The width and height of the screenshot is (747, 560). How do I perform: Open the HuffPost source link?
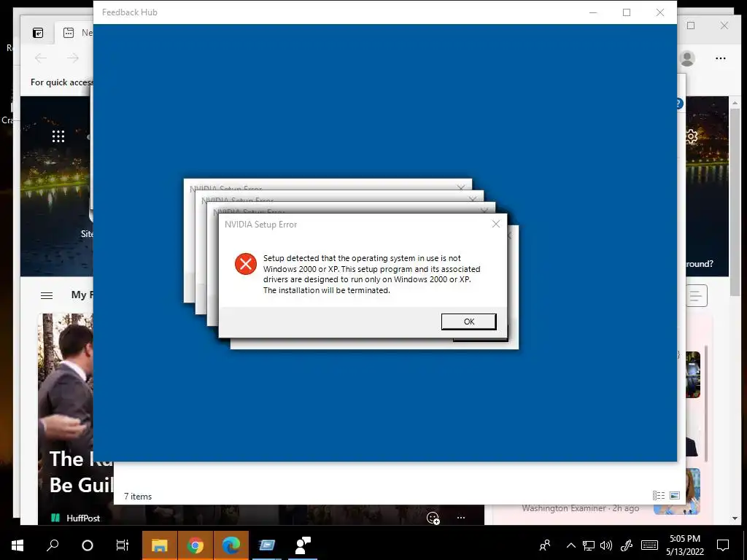tap(76, 518)
